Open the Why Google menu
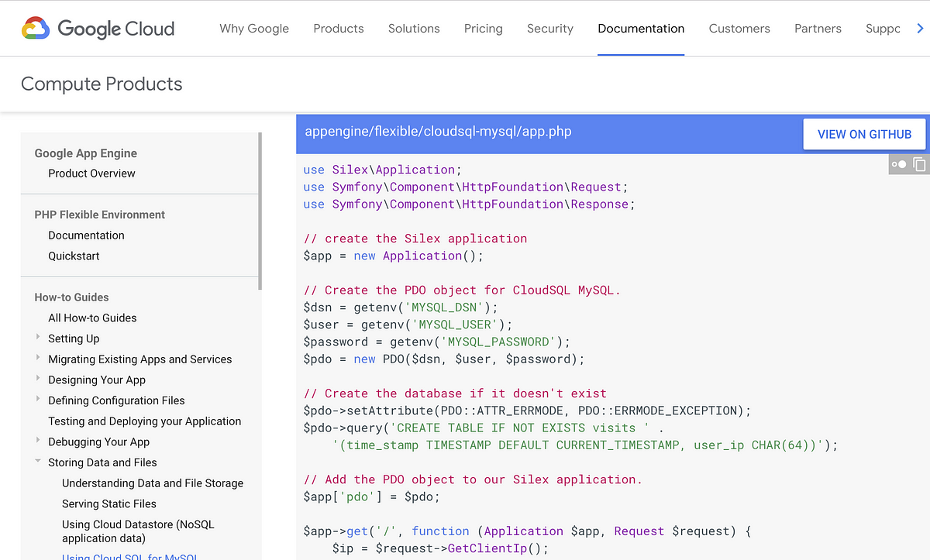The width and height of the screenshot is (930, 560). [x=254, y=29]
